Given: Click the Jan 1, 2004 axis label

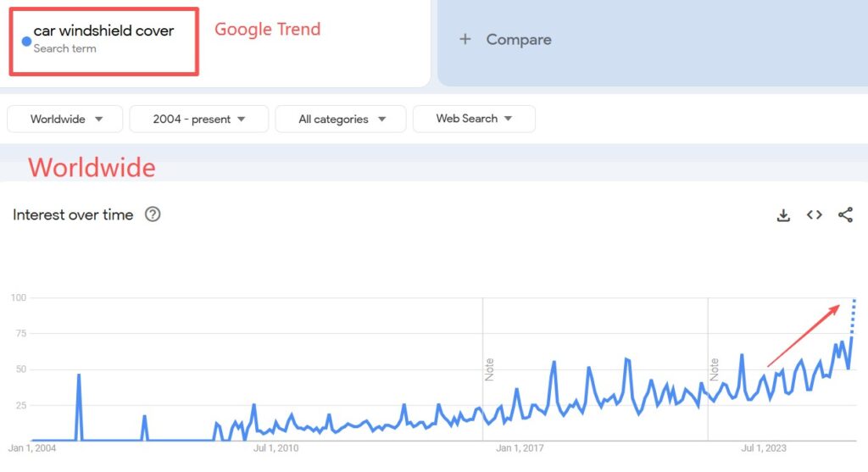Looking at the screenshot, I should [31, 448].
